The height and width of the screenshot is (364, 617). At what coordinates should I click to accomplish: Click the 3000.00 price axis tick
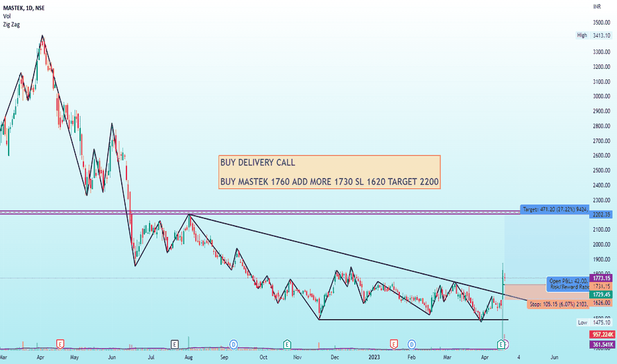(602, 97)
